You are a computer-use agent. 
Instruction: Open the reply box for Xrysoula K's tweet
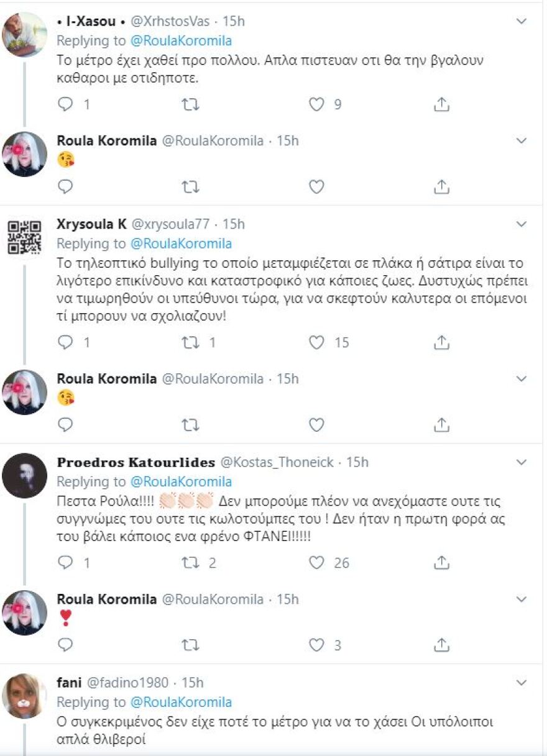[65, 342]
